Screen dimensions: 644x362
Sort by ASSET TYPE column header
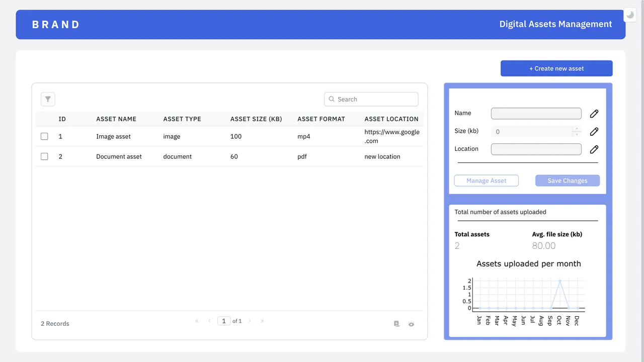(182, 119)
